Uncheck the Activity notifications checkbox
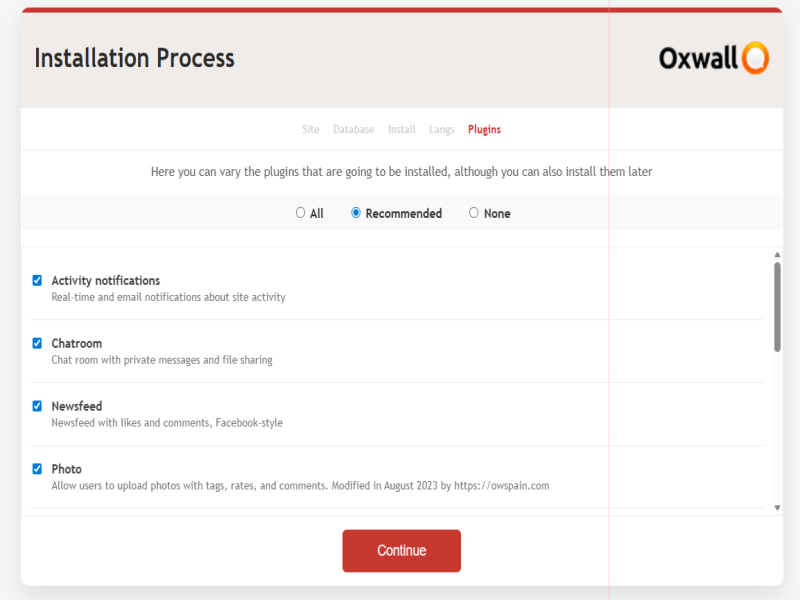800x600 pixels. tap(38, 281)
